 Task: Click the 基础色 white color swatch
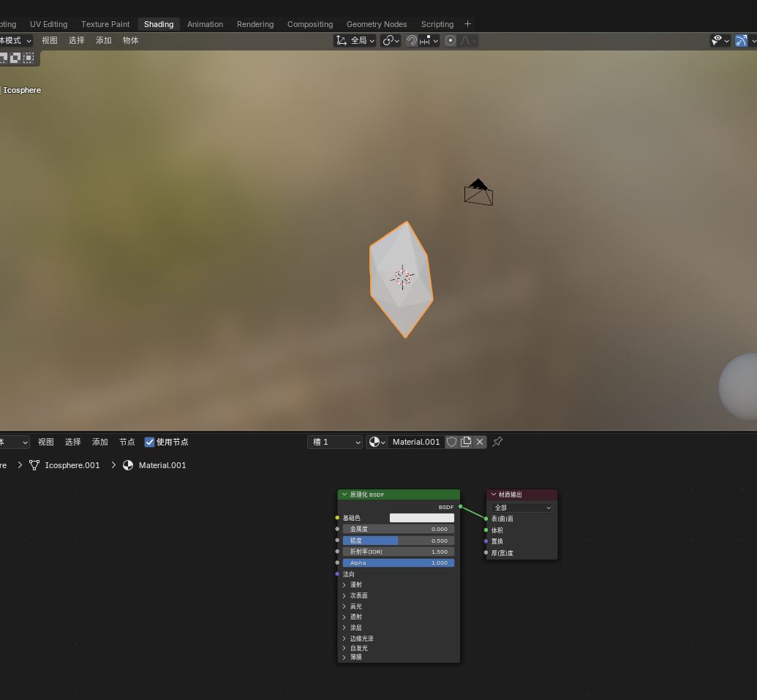(x=421, y=518)
